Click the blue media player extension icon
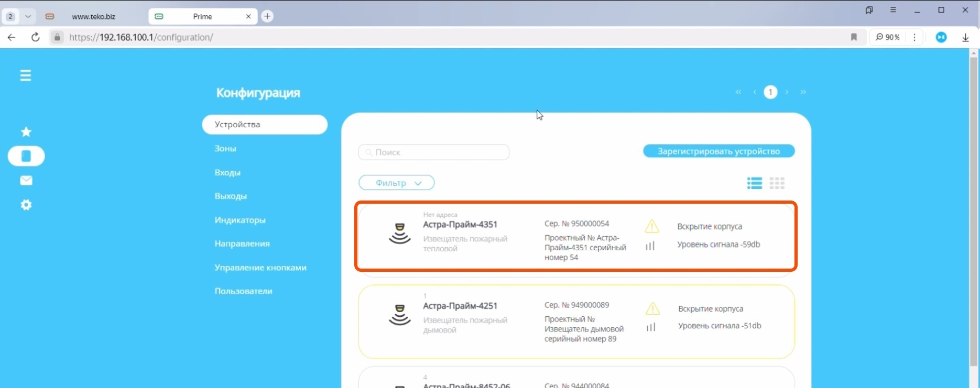Viewport: 980px width, 388px height. pyautogui.click(x=941, y=37)
